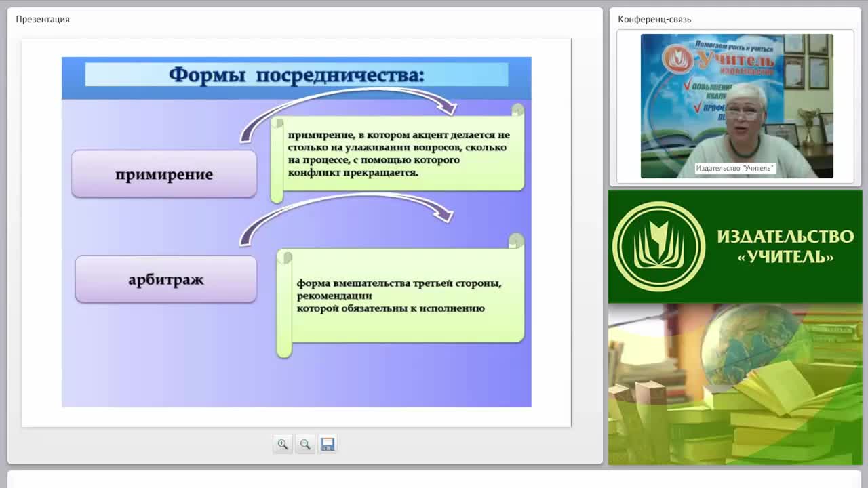The width and height of the screenshot is (868, 488).
Task: Zoom in on the presentation slide
Action: tap(282, 445)
